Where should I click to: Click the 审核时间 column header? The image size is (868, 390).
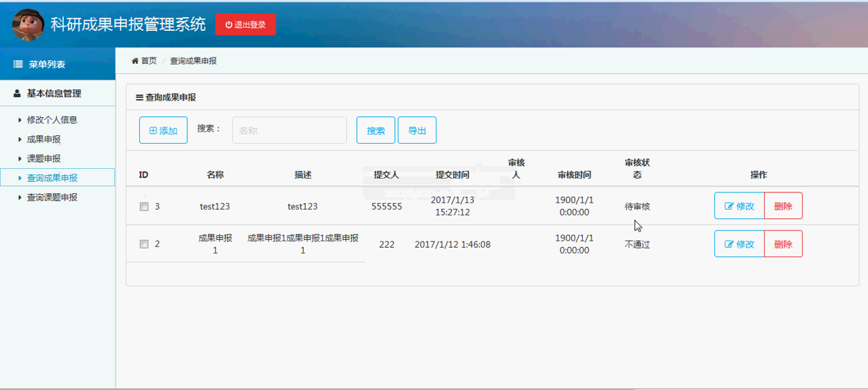(x=574, y=175)
